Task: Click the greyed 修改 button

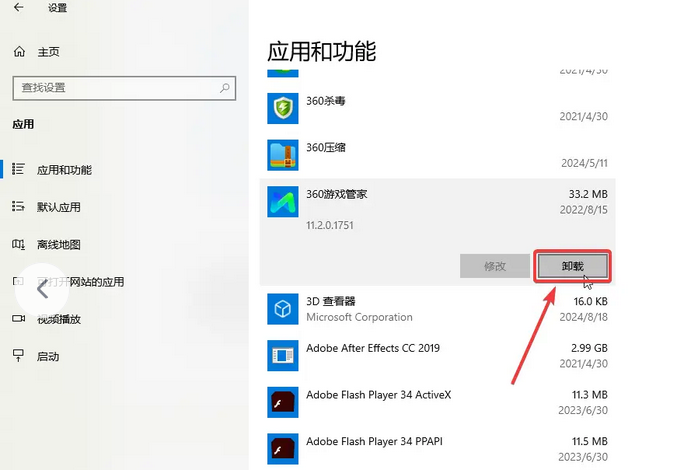Action: 495,266
